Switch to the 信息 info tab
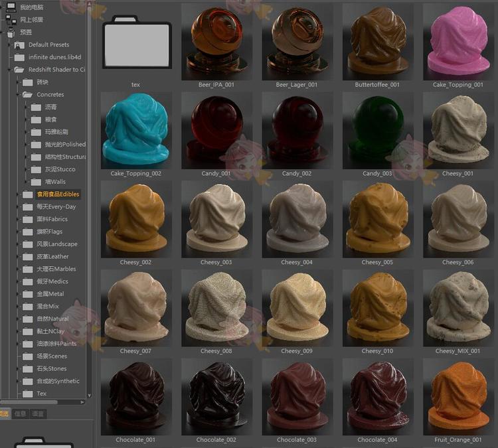Viewport: 498px width, 448px height. pos(21,413)
